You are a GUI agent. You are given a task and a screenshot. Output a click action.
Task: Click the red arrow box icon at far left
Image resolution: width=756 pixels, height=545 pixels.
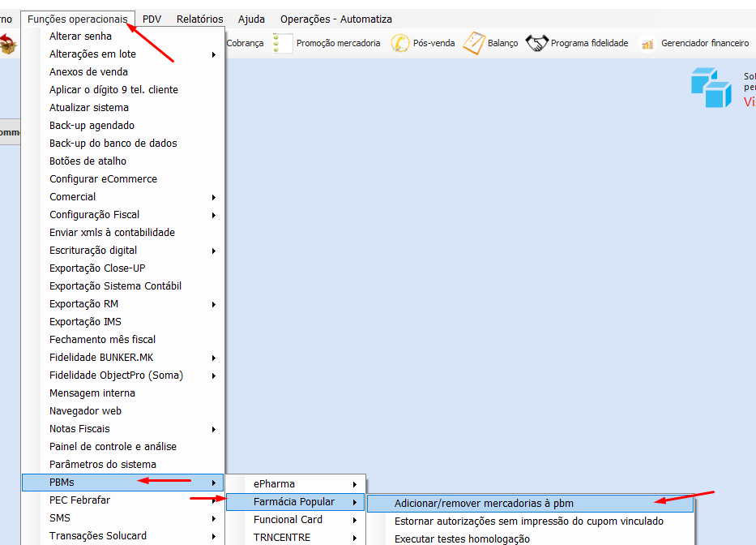[8, 44]
